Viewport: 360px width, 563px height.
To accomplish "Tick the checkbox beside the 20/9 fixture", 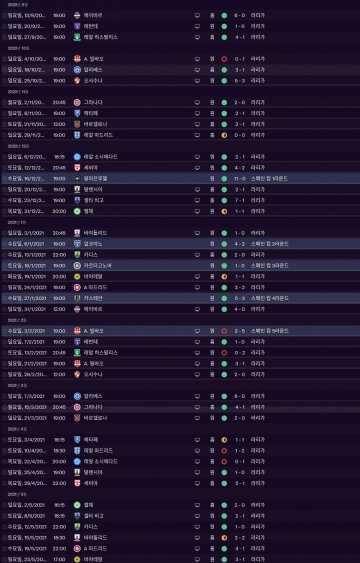I will pyautogui.click(x=4, y=27).
